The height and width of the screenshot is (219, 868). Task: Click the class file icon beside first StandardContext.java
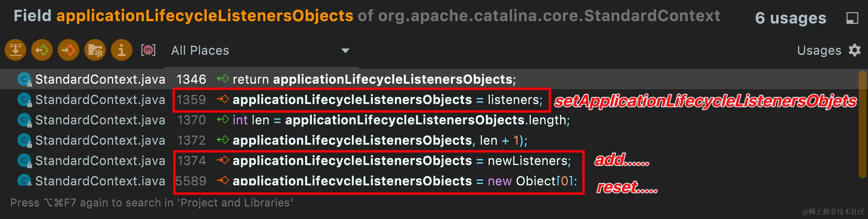click(x=24, y=80)
